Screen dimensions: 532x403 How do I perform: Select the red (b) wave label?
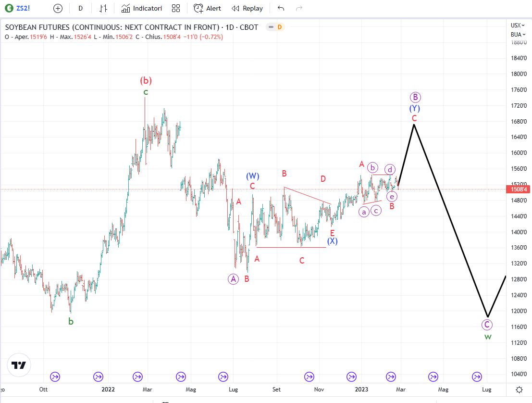click(146, 80)
